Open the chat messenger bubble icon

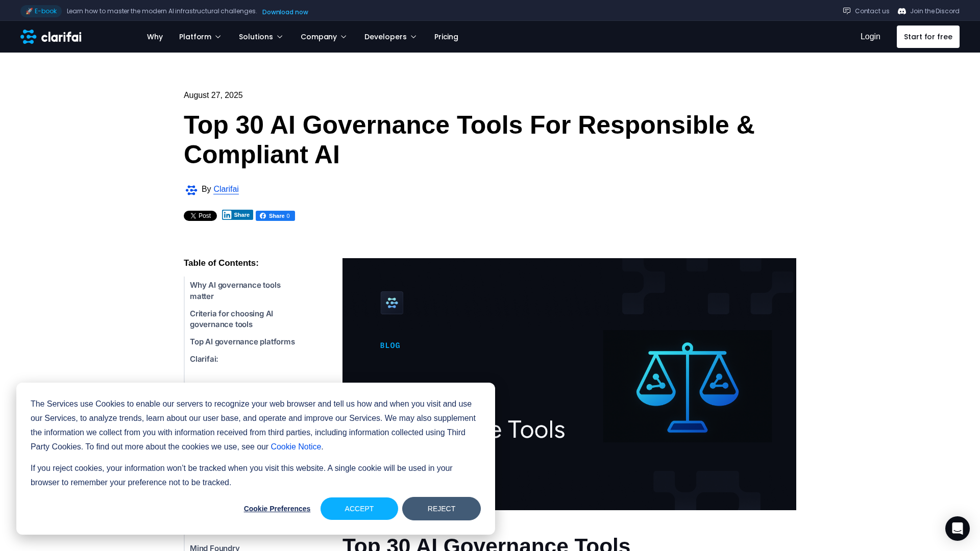957,528
